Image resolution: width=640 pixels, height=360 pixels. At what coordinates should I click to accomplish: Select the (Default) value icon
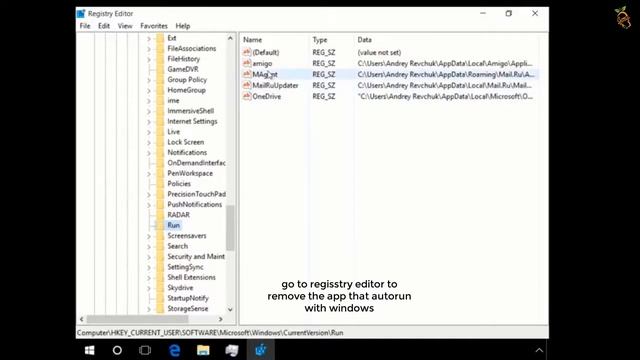[247, 52]
